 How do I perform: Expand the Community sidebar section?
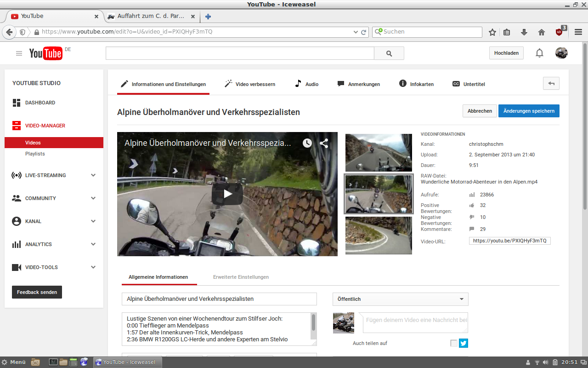pyautogui.click(x=93, y=198)
